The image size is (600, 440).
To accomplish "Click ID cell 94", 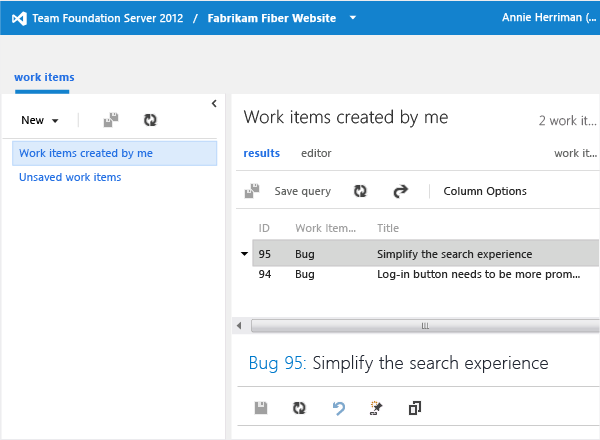I will click(265, 274).
